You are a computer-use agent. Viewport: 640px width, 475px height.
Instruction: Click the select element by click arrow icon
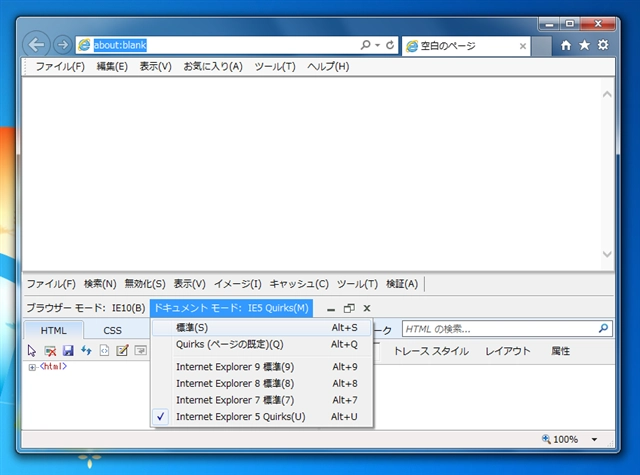tap(32, 351)
